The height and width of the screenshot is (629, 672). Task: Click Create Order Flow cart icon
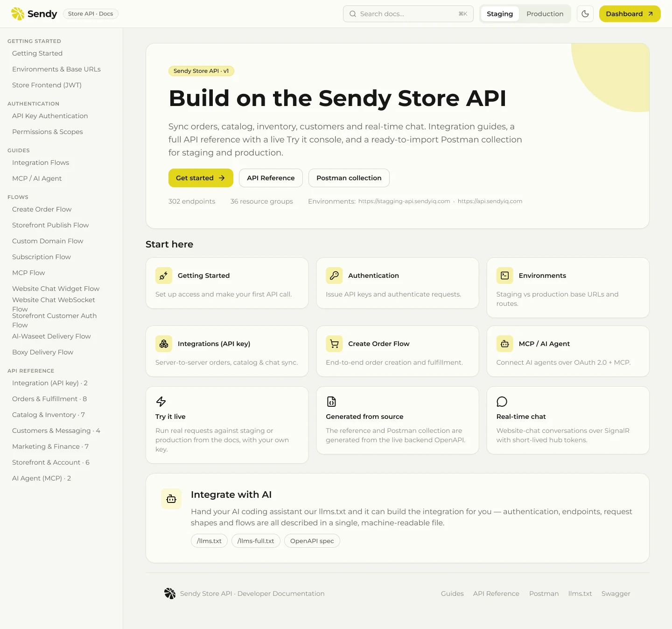click(334, 344)
